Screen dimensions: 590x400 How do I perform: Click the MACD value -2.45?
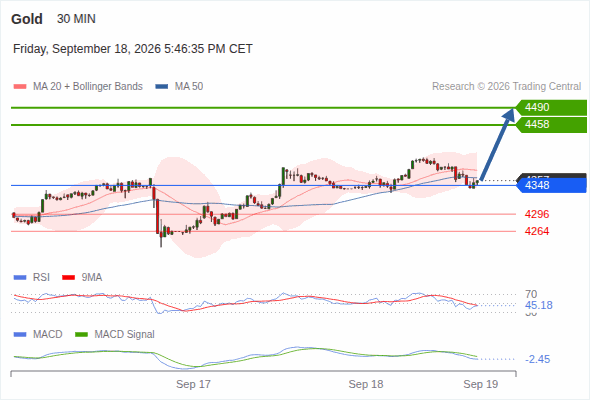click(537, 359)
